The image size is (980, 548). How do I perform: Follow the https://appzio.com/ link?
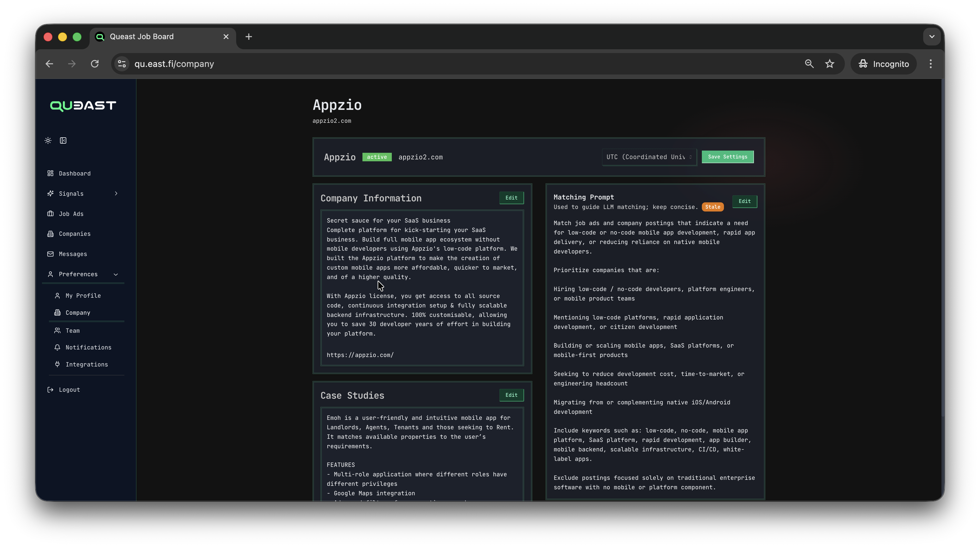[360, 355]
